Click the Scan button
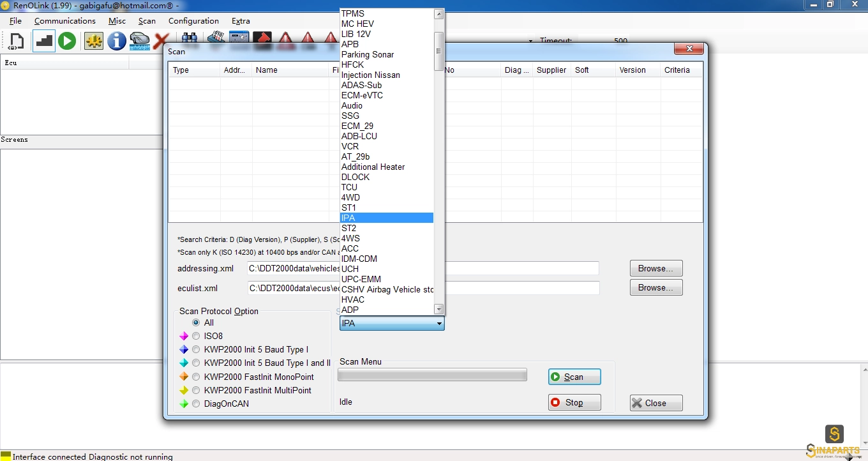Image resolution: width=868 pixels, height=461 pixels. (x=574, y=377)
